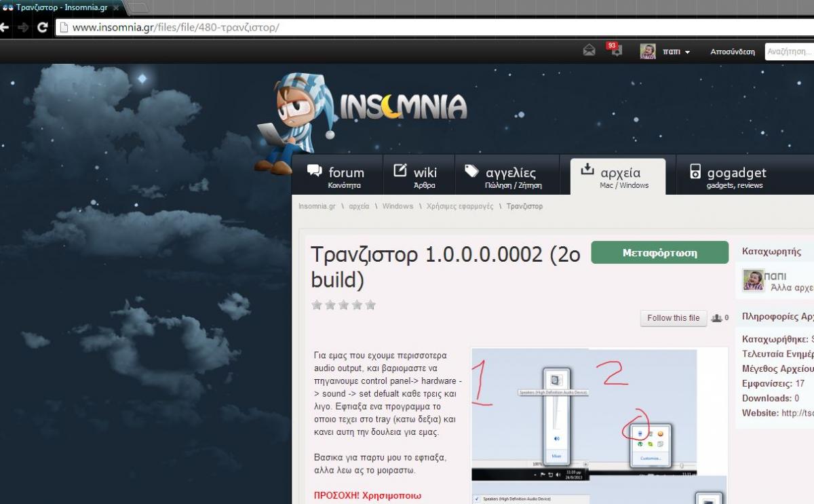This screenshot has height=504, width=814.
Task: Click the Downloads: 0 info row
Action: (x=771, y=398)
